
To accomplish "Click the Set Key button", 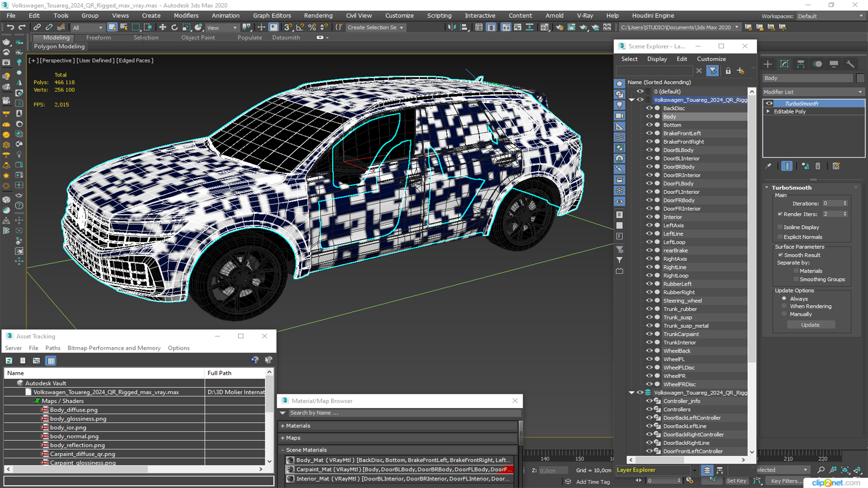I will tap(736, 481).
